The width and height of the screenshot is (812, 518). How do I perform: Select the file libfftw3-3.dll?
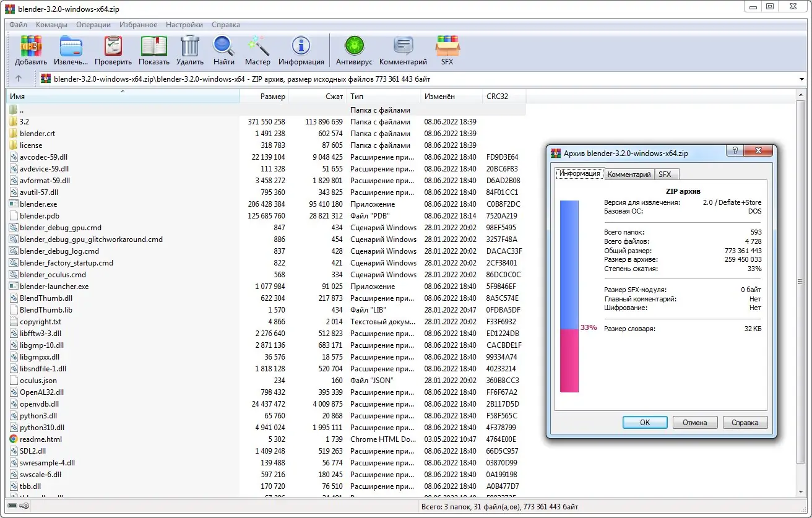tap(41, 334)
